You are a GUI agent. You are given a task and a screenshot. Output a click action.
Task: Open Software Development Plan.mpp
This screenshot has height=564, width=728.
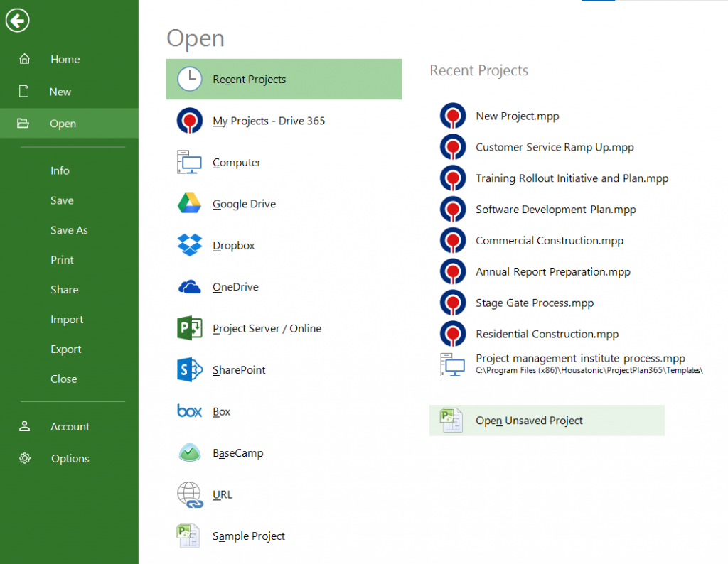pos(555,209)
